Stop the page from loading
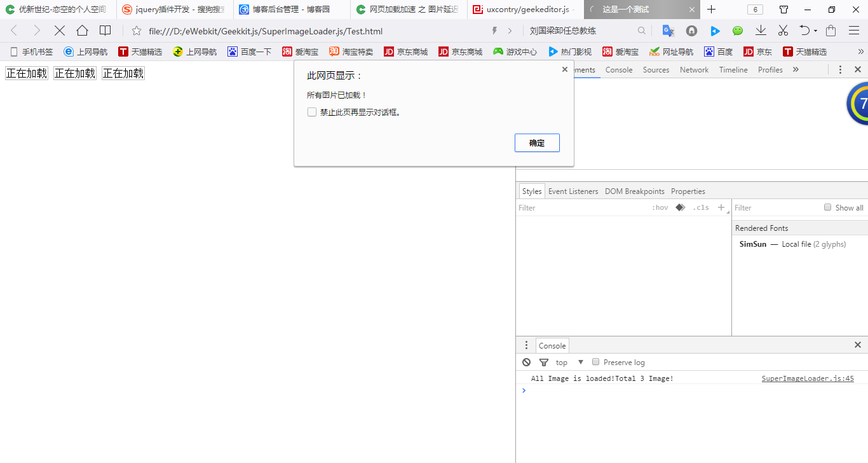The width and height of the screenshot is (868, 463). click(x=59, y=31)
